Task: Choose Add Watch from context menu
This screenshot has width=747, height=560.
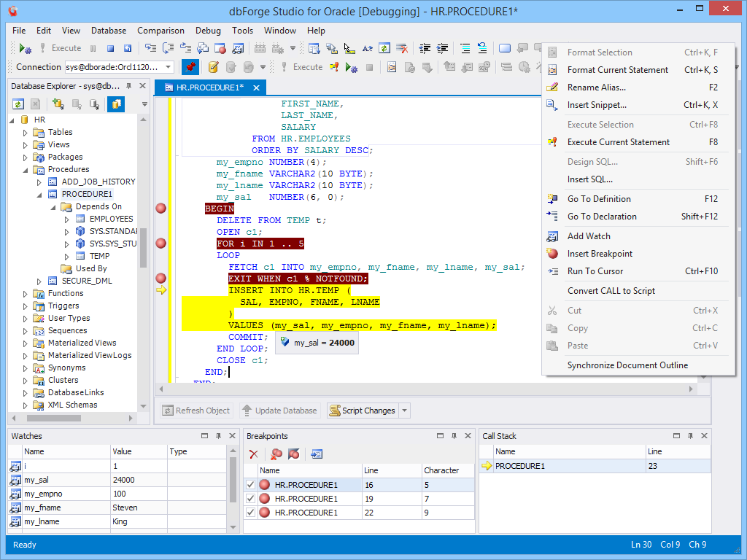Action: 638,236
